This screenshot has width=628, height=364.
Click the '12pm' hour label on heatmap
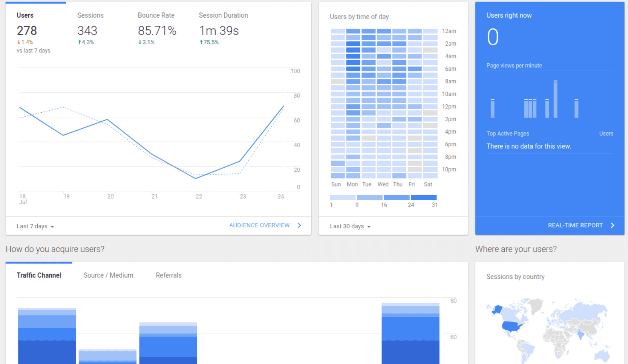click(449, 107)
